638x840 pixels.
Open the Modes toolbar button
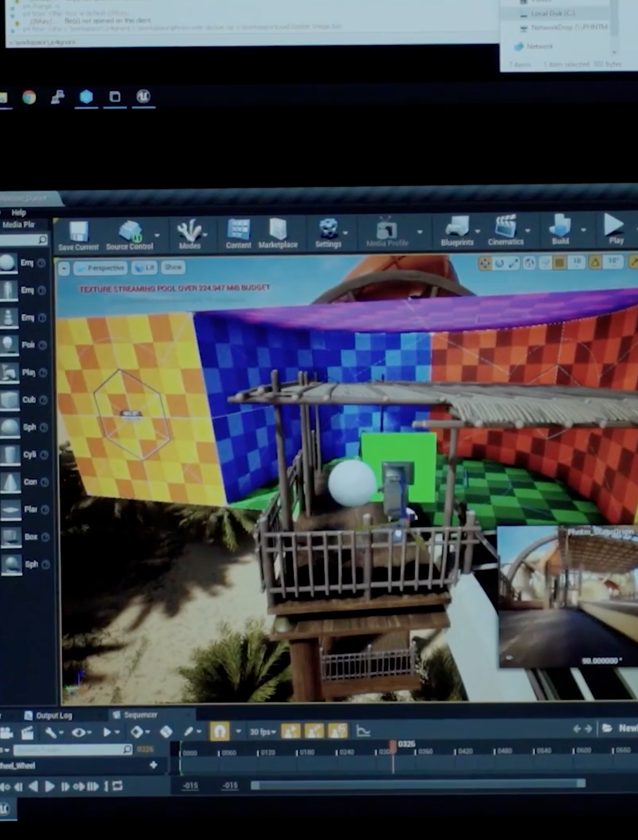190,235
